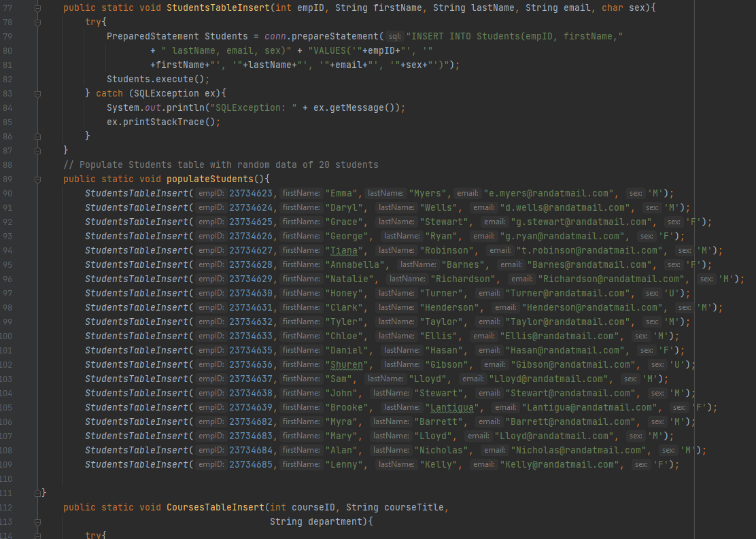Click the "Daryl" first name string

344,208
